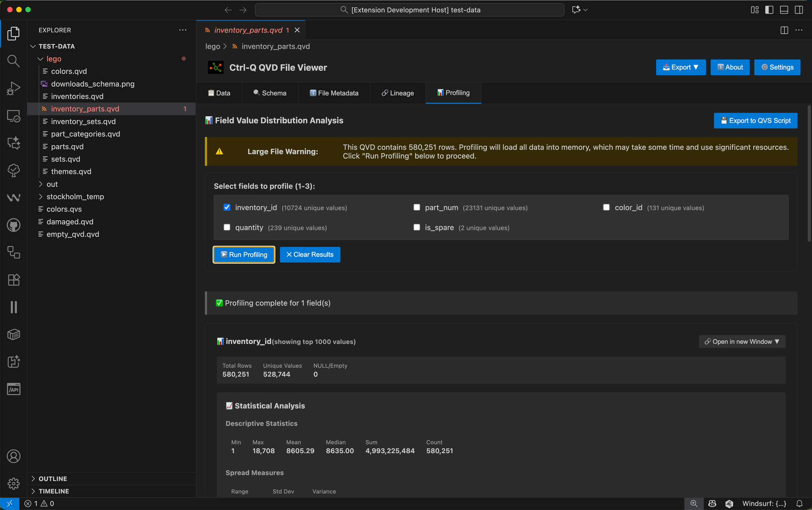Expand the OUTLINE section
Image resolution: width=812 pixels, height=510 pixels.
pos(53,479)
